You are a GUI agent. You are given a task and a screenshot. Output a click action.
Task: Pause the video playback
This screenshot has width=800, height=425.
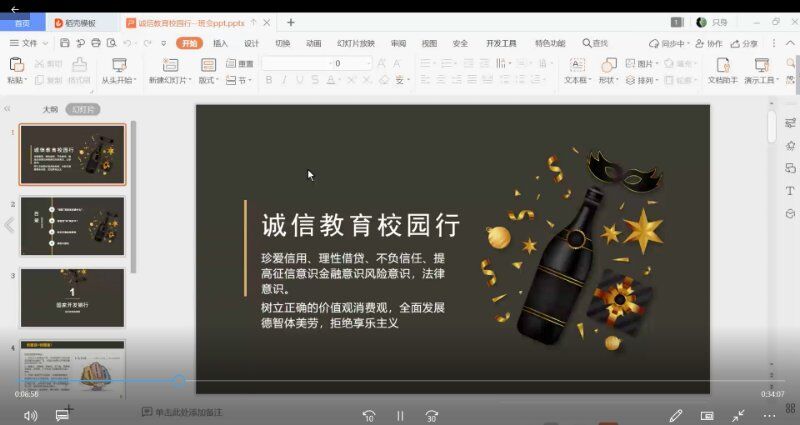(x=400, y=415)
